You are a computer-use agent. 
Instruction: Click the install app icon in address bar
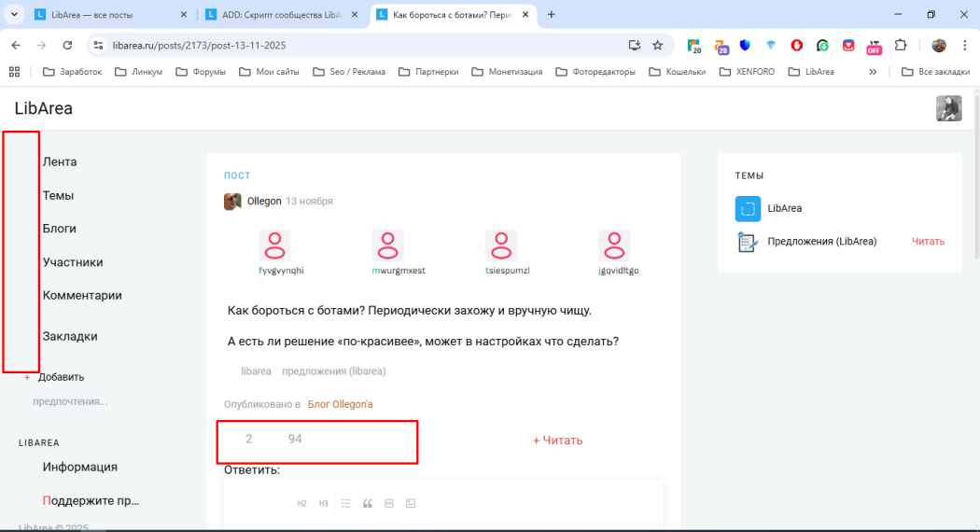[x=635, y=45]
